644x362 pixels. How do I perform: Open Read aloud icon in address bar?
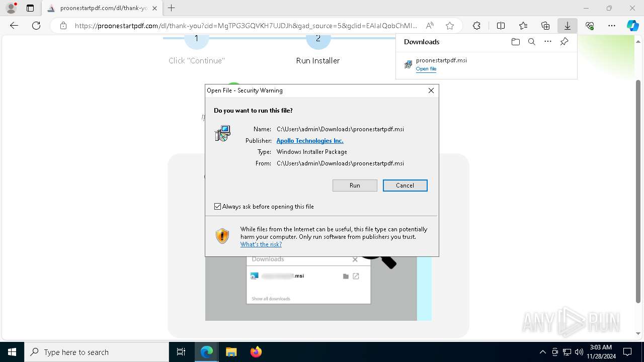tap(430, 26)
